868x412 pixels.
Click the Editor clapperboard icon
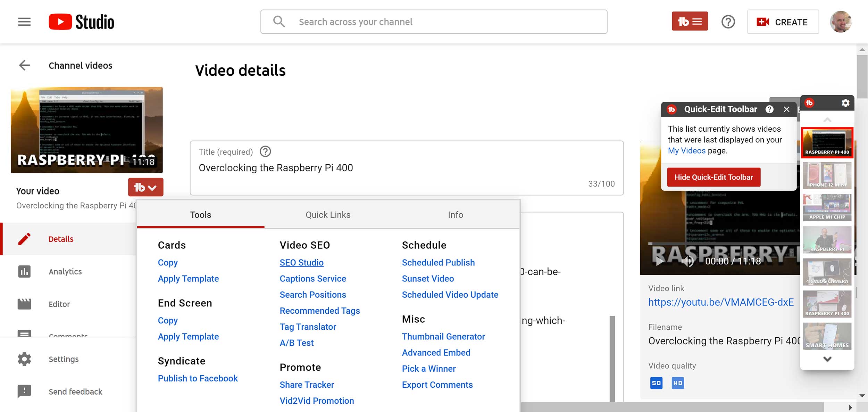[x=24, y=304]
